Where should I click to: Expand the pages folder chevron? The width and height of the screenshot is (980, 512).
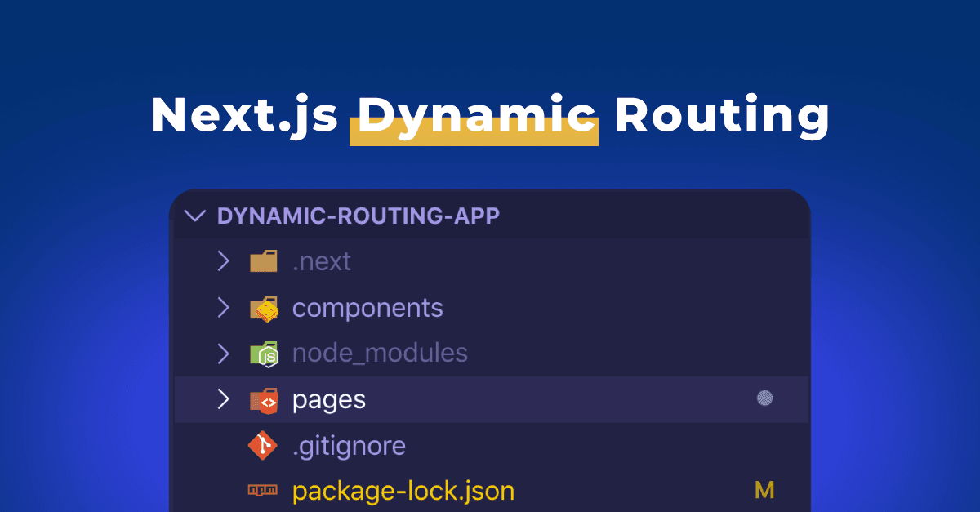[x=222, y=399]
